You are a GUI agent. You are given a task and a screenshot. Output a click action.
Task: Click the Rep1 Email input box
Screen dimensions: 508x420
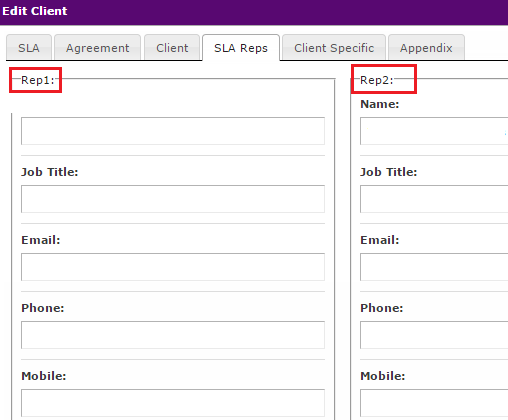pos(173,267)
